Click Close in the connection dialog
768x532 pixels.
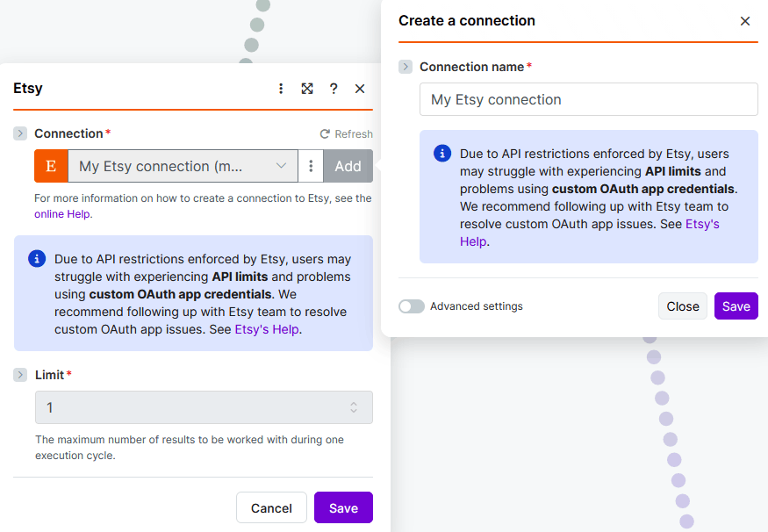[683, 306]
